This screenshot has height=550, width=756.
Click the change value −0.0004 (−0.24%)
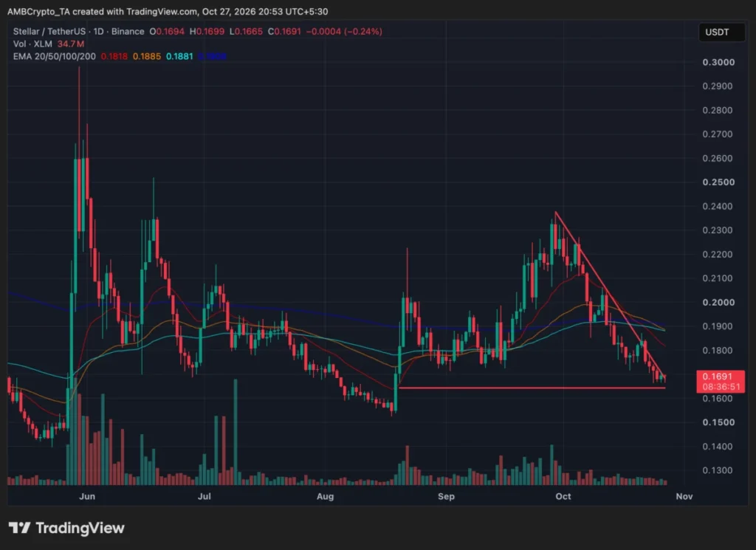click(x=344, y=31)
